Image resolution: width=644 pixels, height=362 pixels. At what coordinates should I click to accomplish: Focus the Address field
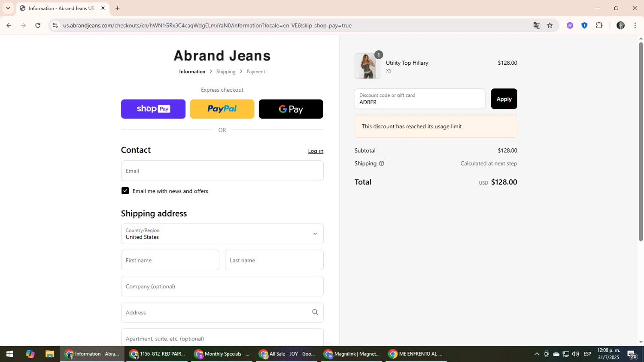click(x=222, y=312)
